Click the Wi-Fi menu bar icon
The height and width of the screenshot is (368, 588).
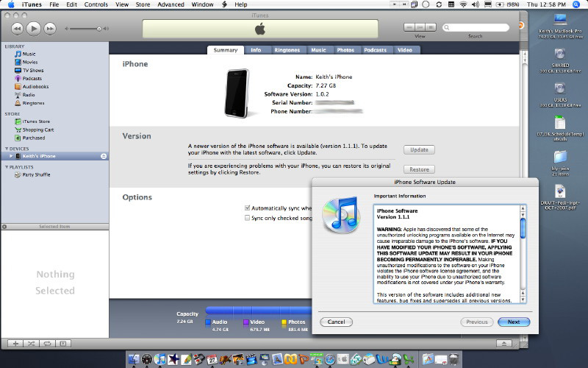(x=464, y=4)
